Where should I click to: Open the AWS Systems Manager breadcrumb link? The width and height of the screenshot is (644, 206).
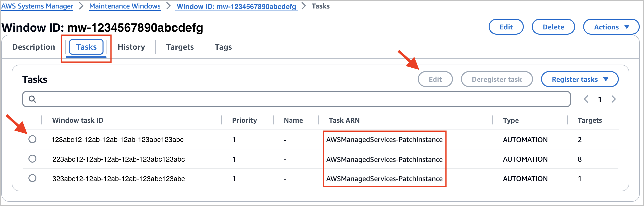pyautogui.click(x=37, y=6)
